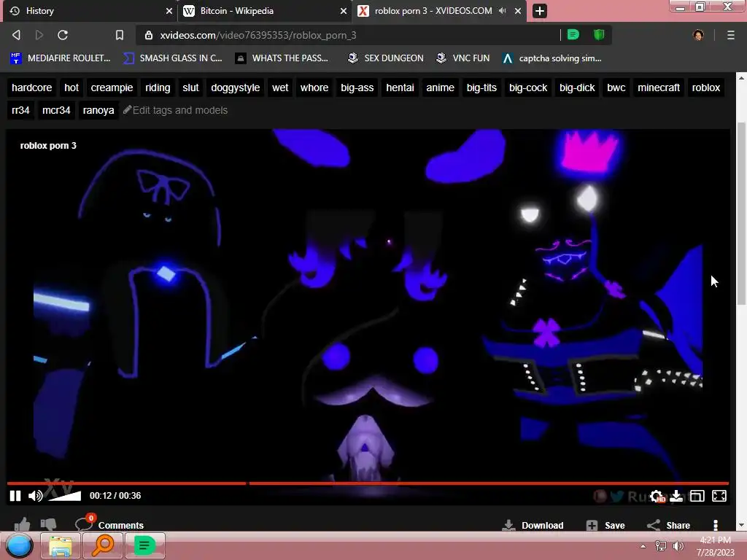
Task: Click the anime tag
Action: coord(440,87)
